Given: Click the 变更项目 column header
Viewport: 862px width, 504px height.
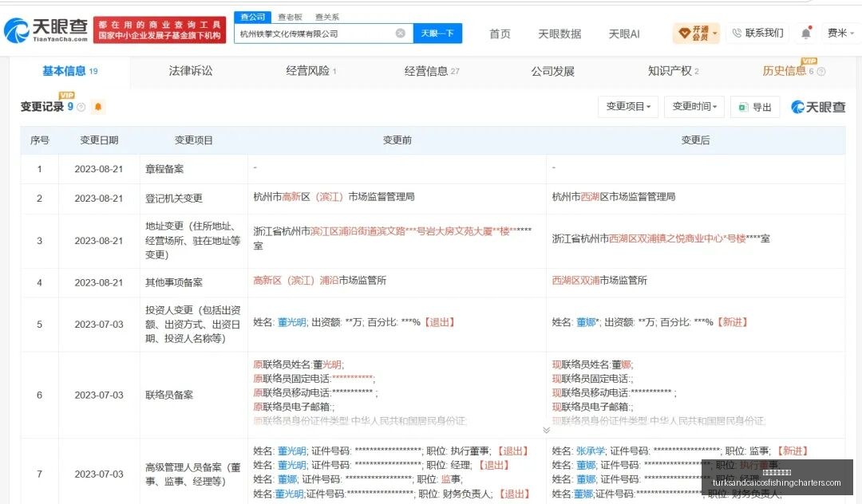Looking at the screenshot, I should point(193,140).
